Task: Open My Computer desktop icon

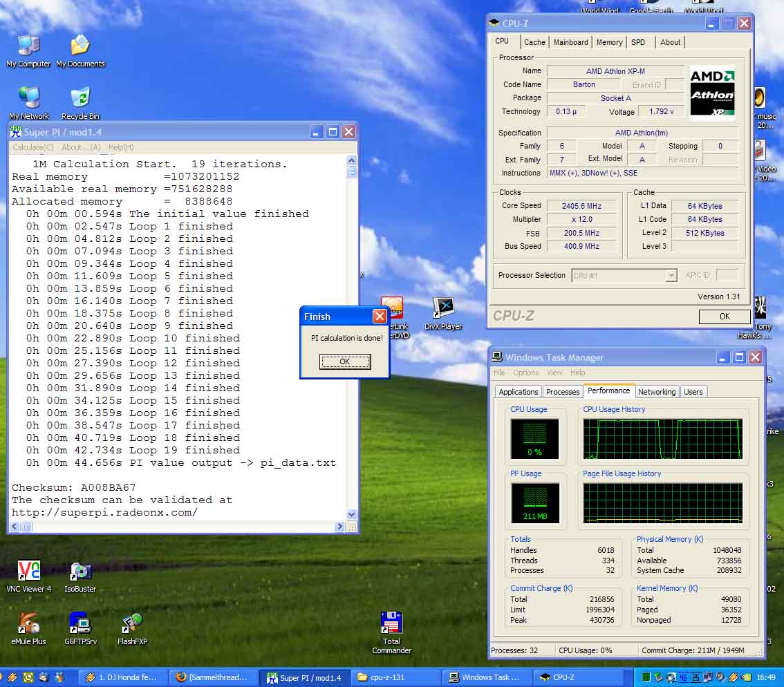Action: 28,50
